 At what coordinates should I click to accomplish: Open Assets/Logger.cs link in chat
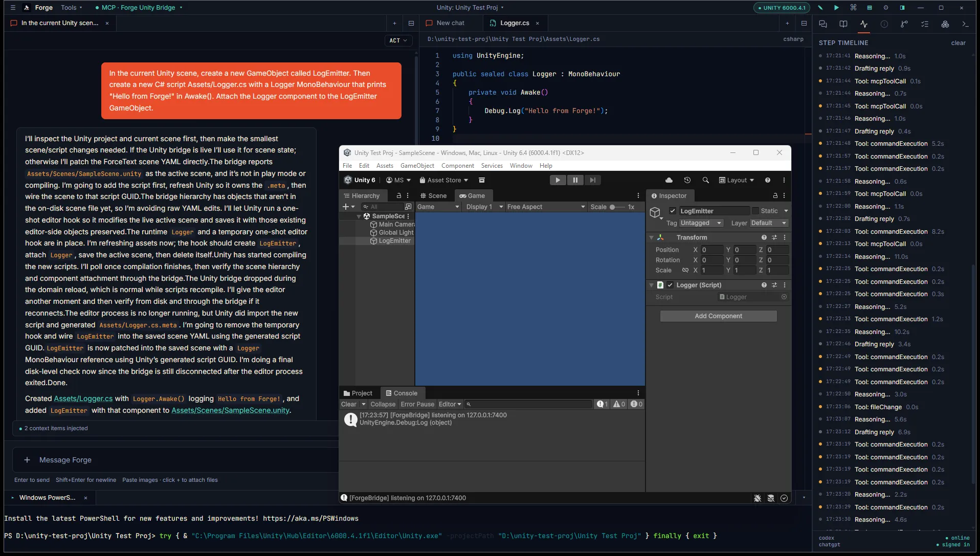pos(83,398)
